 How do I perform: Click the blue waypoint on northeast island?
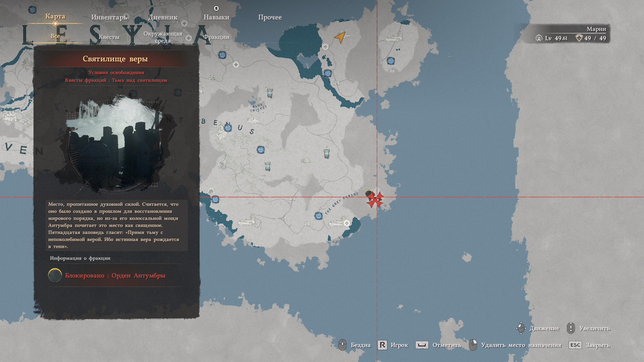390,61
